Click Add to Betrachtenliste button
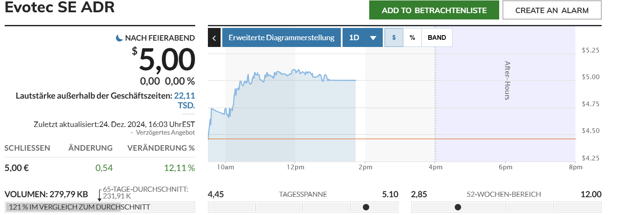This screenshot has width=644, height=215. click(434, 10)
